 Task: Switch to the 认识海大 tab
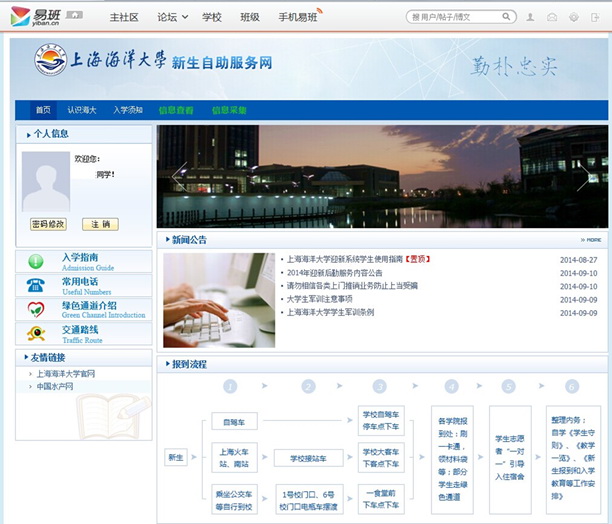[82, 110]
